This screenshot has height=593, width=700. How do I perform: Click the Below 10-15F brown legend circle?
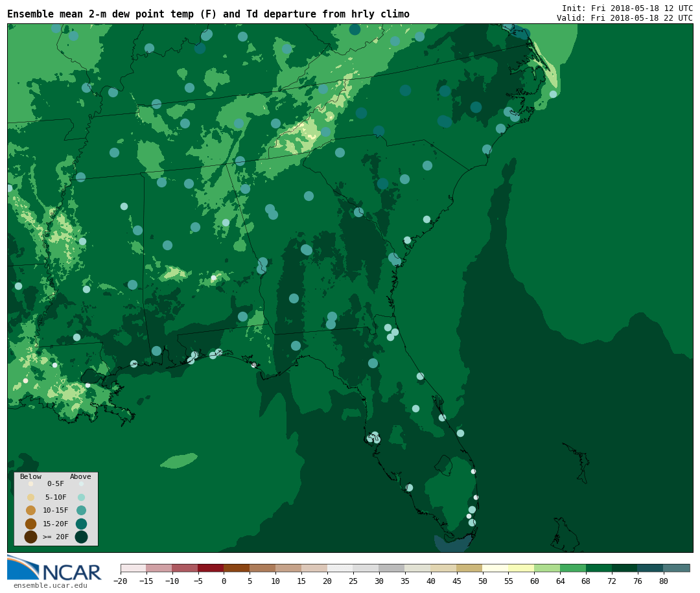(31, 511)
